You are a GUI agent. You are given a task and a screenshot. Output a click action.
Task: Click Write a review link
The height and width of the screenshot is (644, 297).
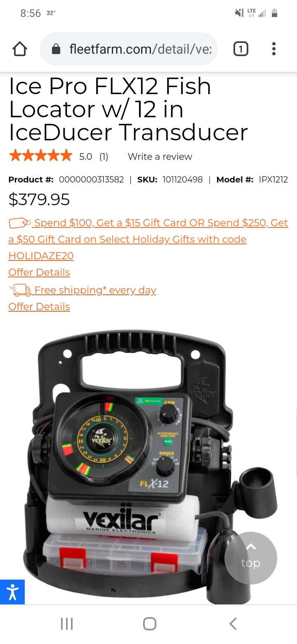[x=160, y=156]
